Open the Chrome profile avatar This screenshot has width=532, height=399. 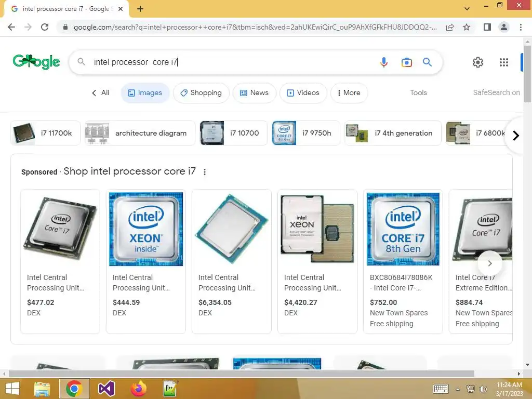504,27
